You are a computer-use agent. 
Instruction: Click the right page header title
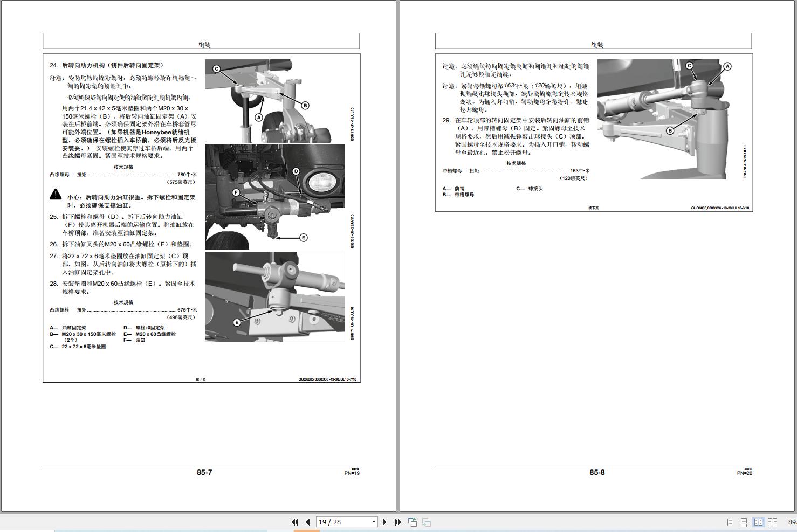(x=597, y=45)
